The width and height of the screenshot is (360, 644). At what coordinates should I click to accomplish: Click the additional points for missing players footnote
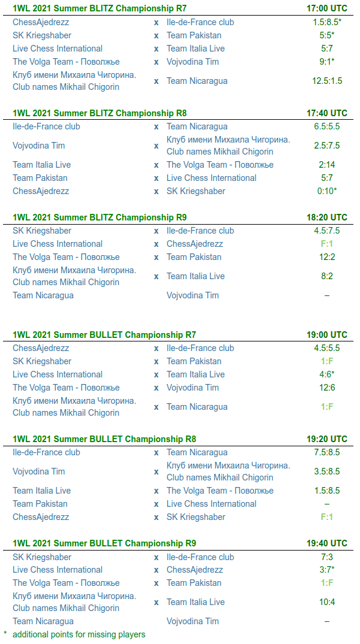(x=78, y=634)
